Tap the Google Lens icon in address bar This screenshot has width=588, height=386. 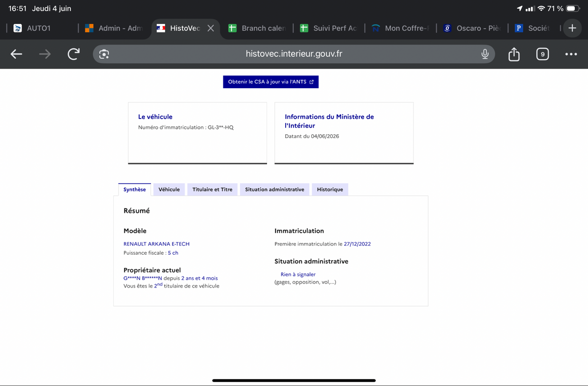point(104,54)
